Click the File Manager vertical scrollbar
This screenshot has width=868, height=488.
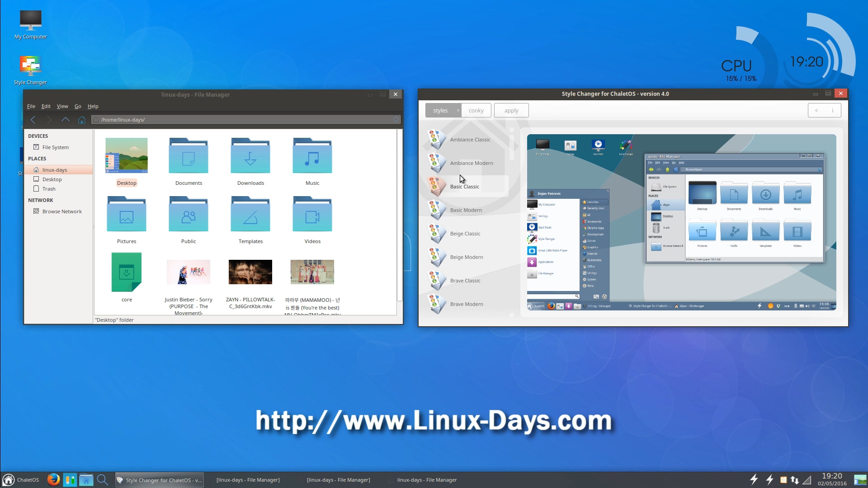[x=400, y=216]
